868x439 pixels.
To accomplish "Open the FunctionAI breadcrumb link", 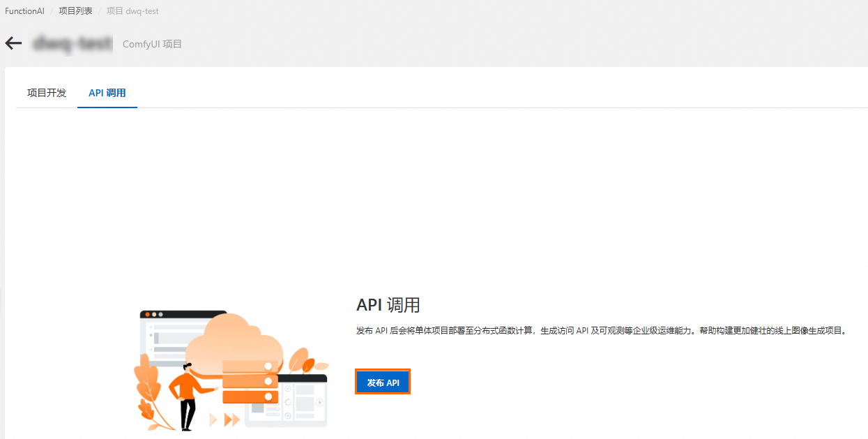I will click(x=24, y=11).
